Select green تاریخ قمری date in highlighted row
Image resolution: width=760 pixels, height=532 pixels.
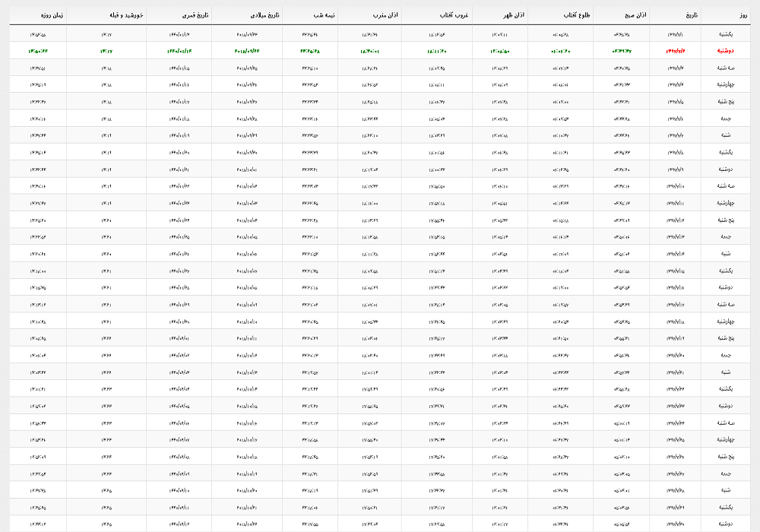click(180, 51)
